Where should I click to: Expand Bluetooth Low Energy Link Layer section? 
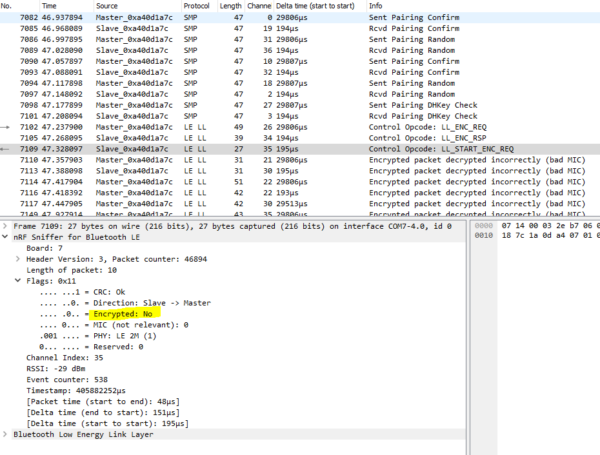7,433
